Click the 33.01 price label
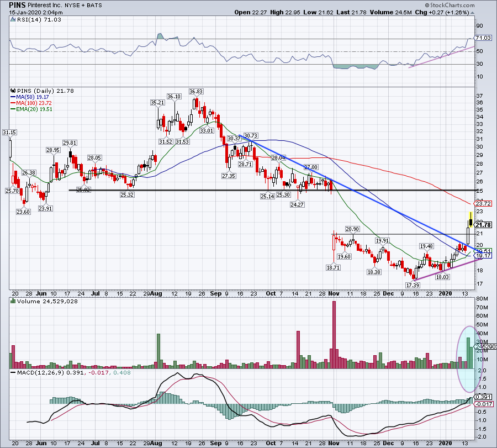This screenshot has width=497, height=448. click(207, 130)
